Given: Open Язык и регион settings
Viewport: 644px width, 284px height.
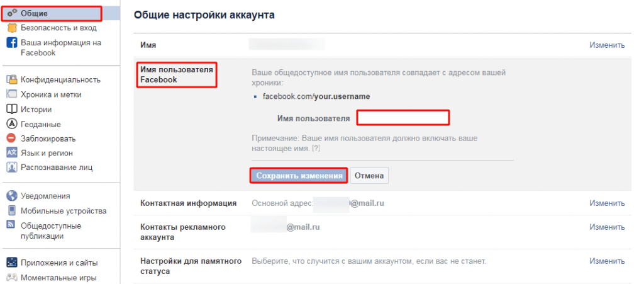Looking at the screenshot, I should point(47,153).
